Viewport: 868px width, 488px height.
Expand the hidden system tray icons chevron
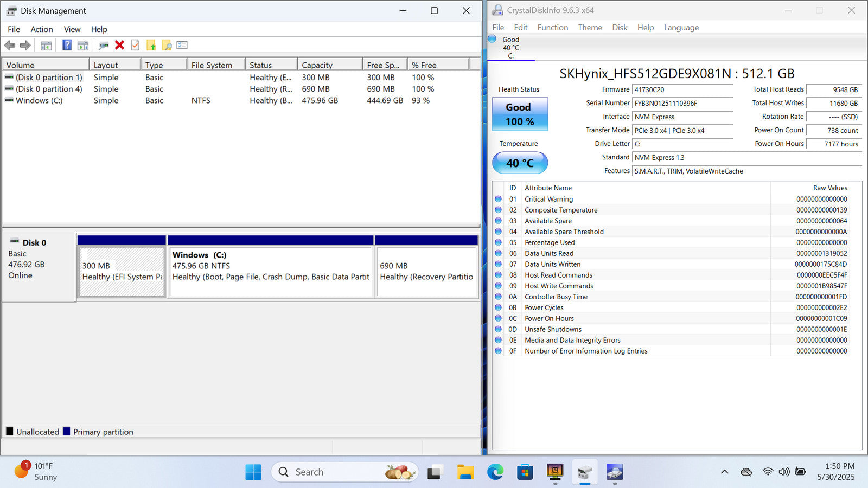coord(724,472)
